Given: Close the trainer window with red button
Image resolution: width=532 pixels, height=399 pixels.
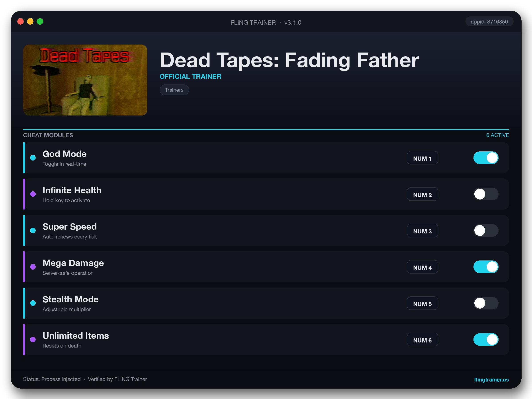Looking at the screenshot, I should [21, 22].
